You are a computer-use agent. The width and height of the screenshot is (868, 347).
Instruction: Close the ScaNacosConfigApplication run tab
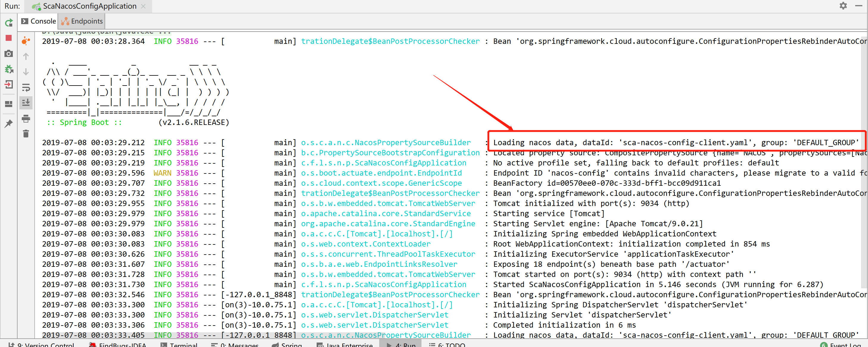[143, 6]
